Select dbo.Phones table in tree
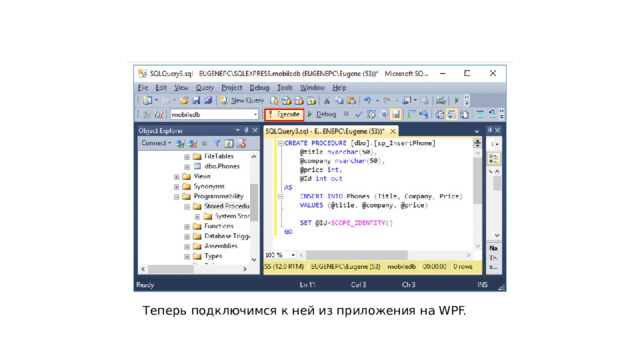Screen dimensions: 640x360 pyautogui.click(x=222, y=167)
